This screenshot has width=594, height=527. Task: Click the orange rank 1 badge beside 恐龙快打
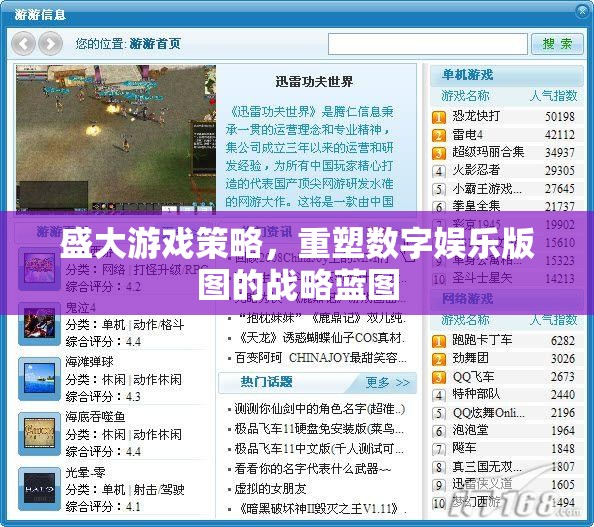439,117
